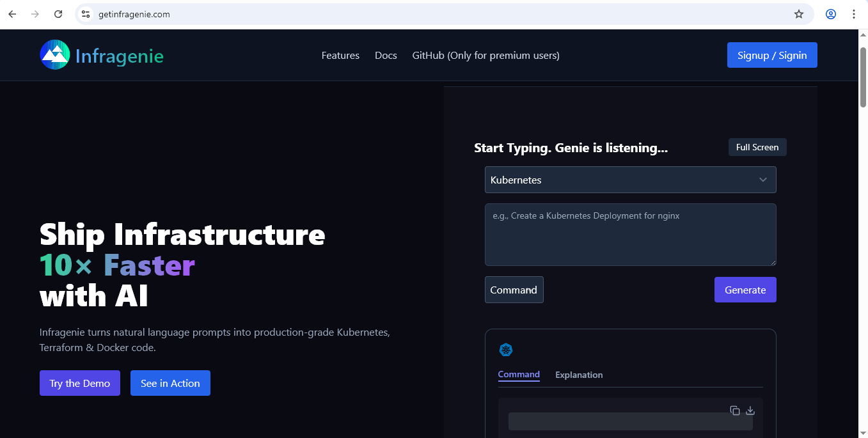Open GitHub (Only for premium users) link
The height and width of the screenshot is (438, 868).
click(x=486, y=56)
